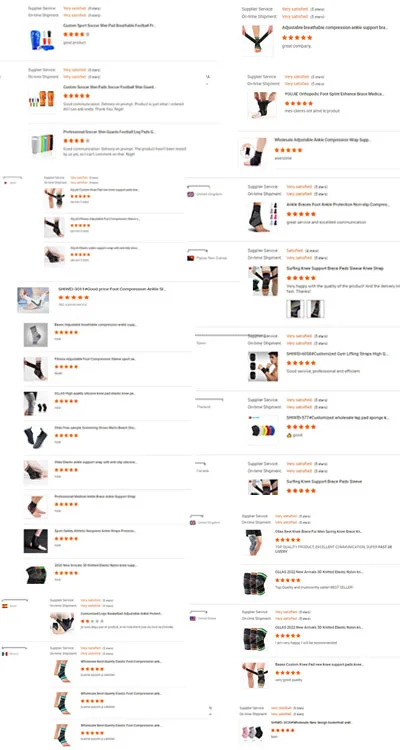The image size is (400, 750).
Task: Open the Gym Lifting Straps product thumbnail
Action: (263, 366)
